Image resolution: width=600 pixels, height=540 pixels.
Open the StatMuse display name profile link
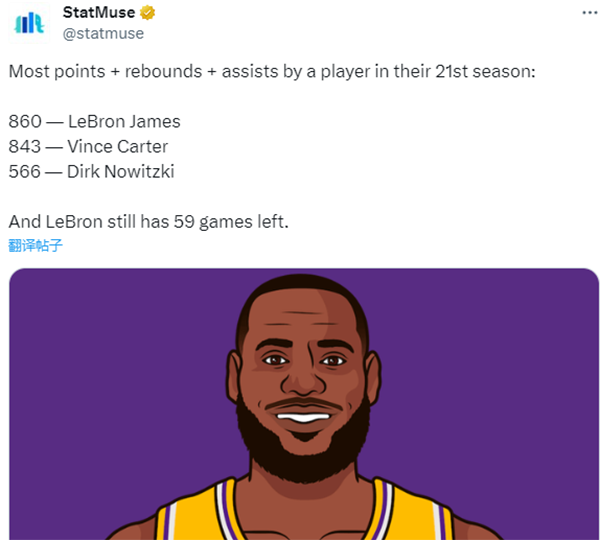98,13
